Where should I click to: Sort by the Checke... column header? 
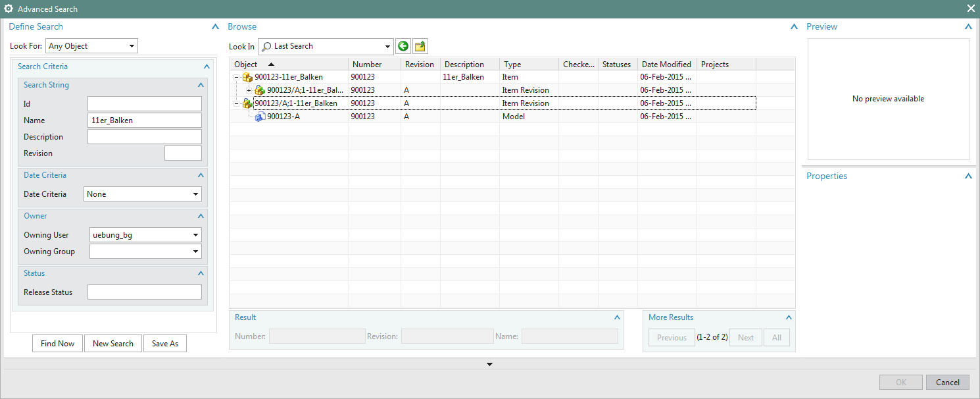pos(578,65)
